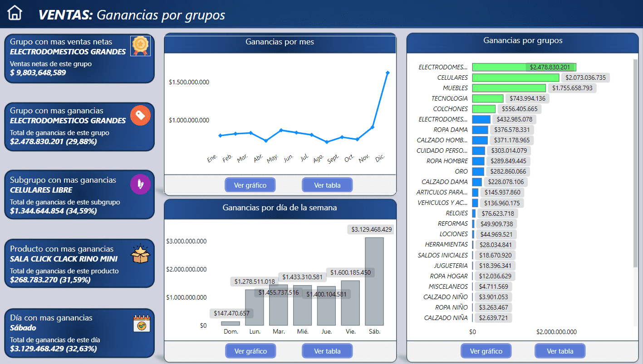Select the green CELULARES bar
The height and width of the screenshot is (364, 643).
pyautogui.click(x=515, y=78)
